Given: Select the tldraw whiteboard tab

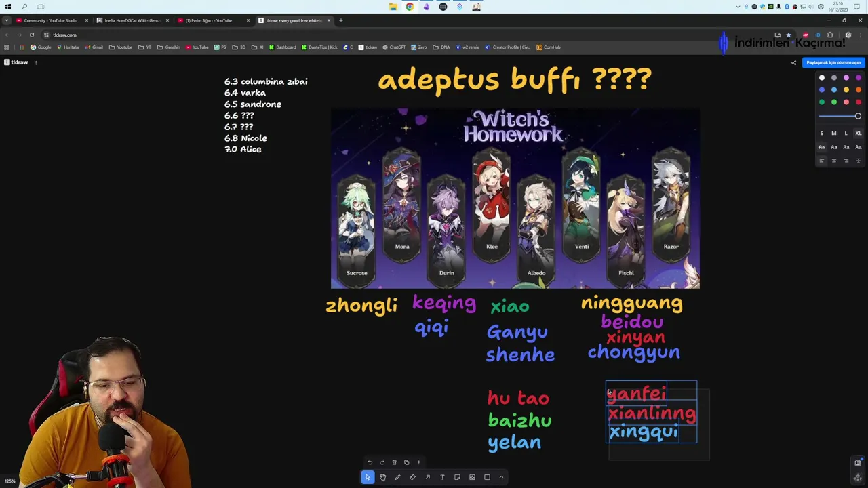Looking at the screenshot, I should pos(294,20).
